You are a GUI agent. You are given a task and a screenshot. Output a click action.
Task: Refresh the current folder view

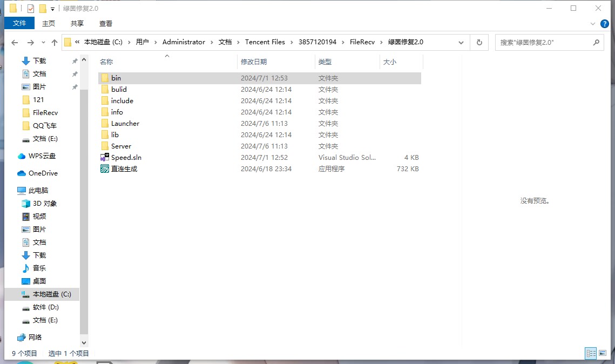click(478, 42)
